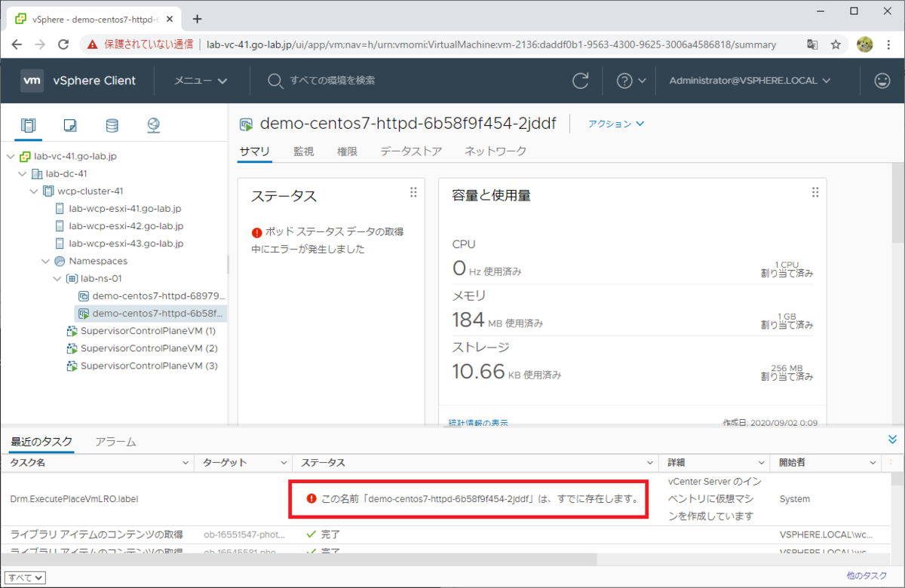The width and height of the screenshot is (905, 588).
Task: Open the アクション dropdown
Action: [x=616, y=124]
